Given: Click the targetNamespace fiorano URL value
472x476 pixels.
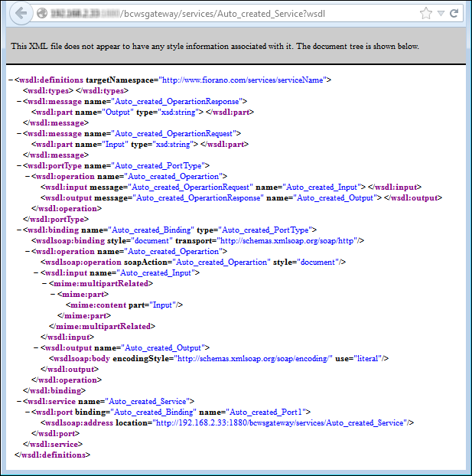Looking at the screenshot, I should pyautogui.click(x=243, y=80).
